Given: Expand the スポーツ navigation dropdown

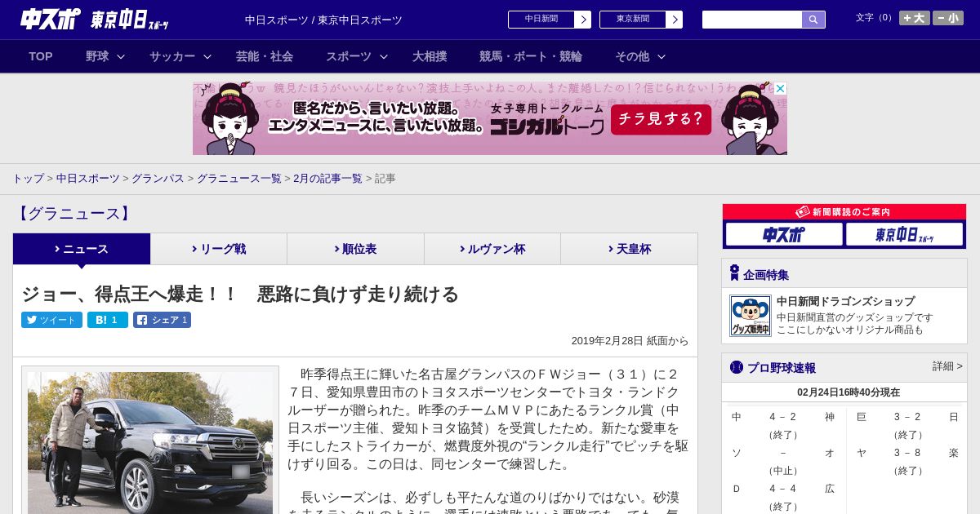Looking at the screenshot, I should pyautogui.click(x=356, y=56).
